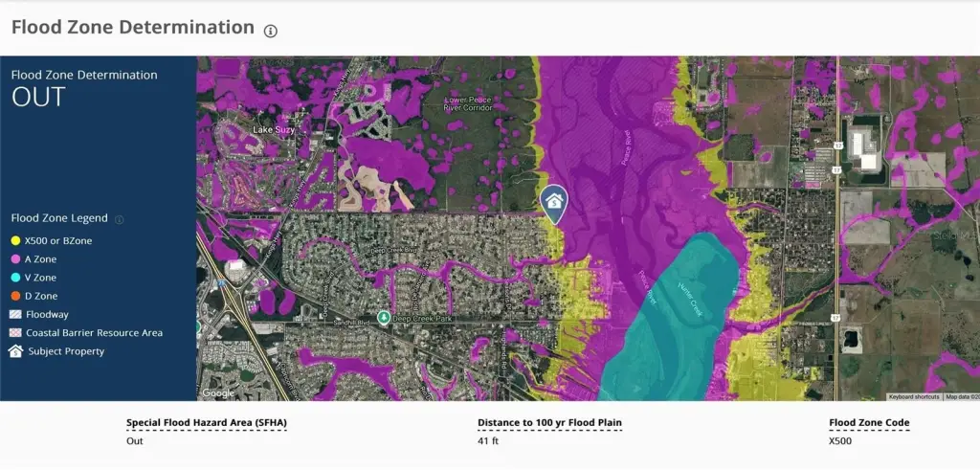Click the info icon beside Flood Zone Determination
Viewport: 980px width, 470px height.
pos(271,30)
